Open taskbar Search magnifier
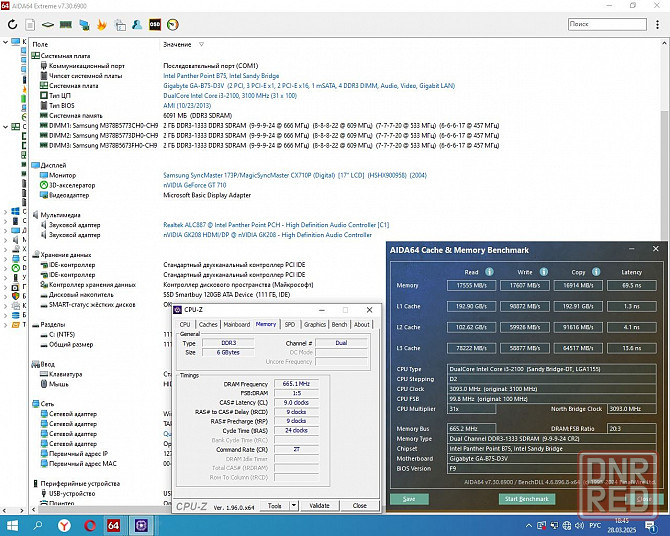The height and width of the screenshot is (536, 670). tap(38, 525)
